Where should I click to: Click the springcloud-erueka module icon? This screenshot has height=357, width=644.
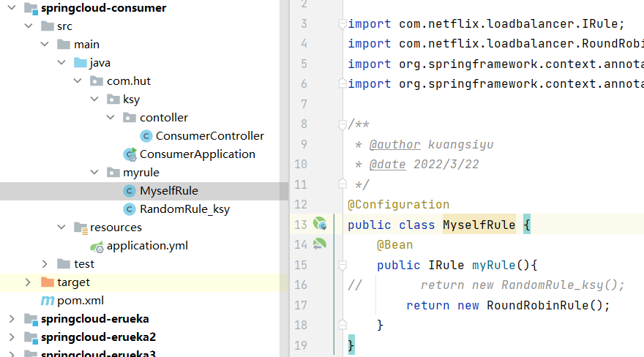click(31, 319)
